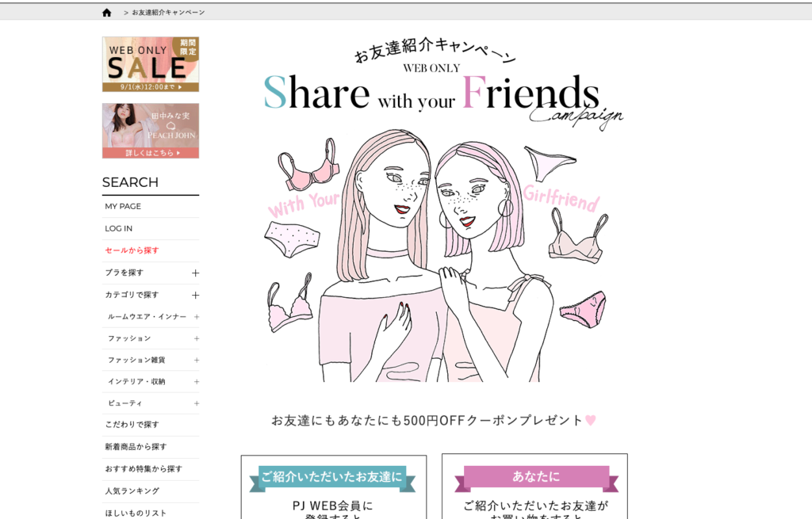812x519 pixels.
Task: Click the home icon in breadcrumb
Action: pos(107,13)
